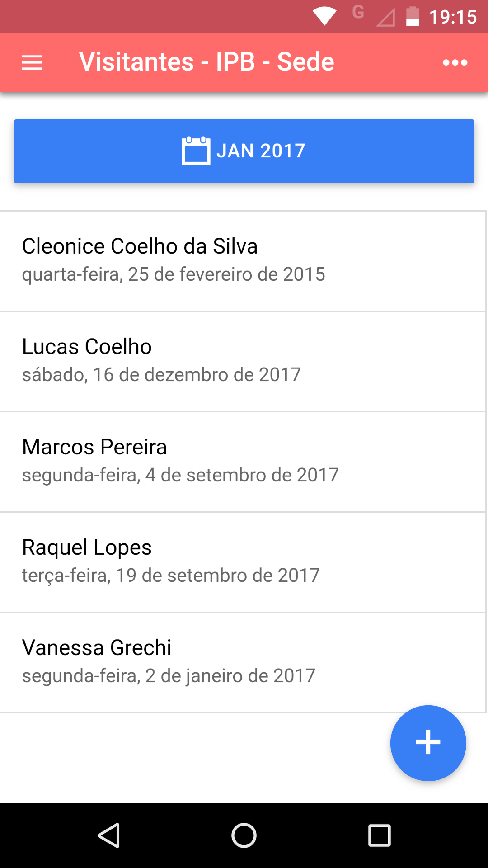Open Marcos Pereira visitor record

243,462
